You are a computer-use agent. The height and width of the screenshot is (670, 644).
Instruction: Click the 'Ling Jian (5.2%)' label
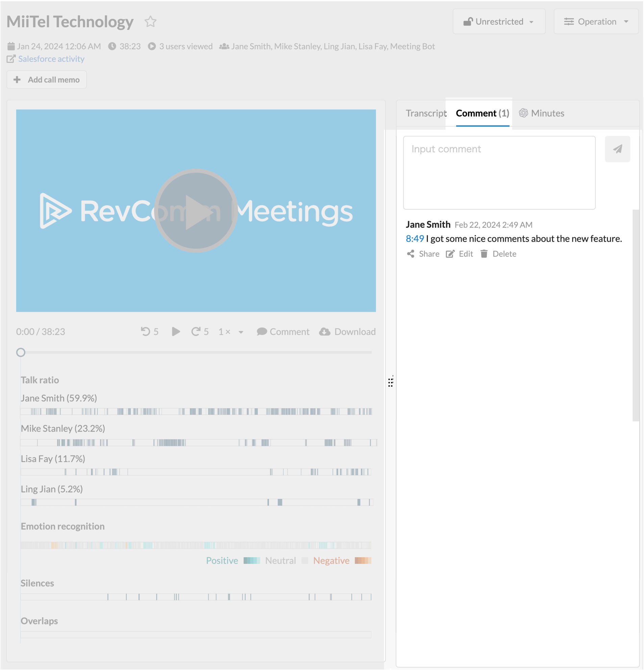coord(52,489)
